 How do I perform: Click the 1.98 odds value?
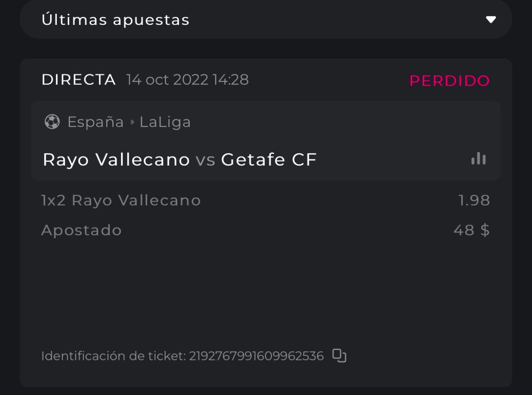tap(474, 201)
